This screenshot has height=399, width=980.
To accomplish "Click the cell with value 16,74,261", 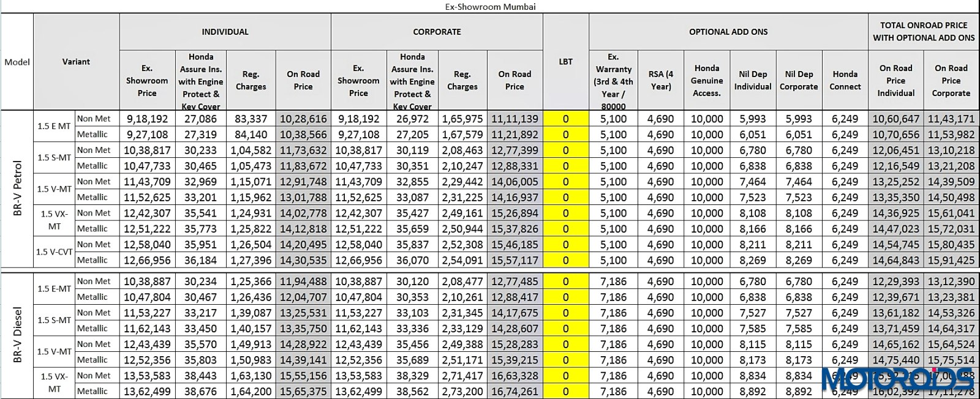I will click(514, 391).
